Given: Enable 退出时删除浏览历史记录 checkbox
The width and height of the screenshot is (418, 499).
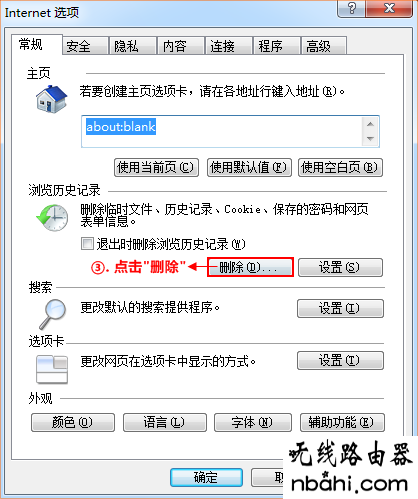Looking at the screenshot, I should tap(87, 243).
